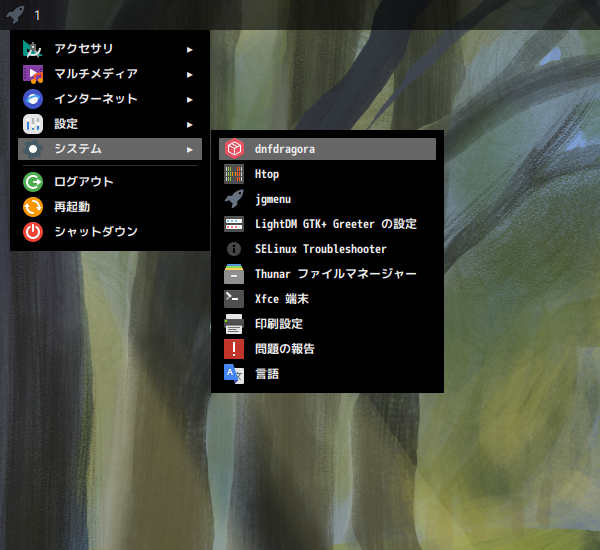Click the SELinux Troubleshooter info icon
This screenshot has width=600, height=550.
click(234, 249)
